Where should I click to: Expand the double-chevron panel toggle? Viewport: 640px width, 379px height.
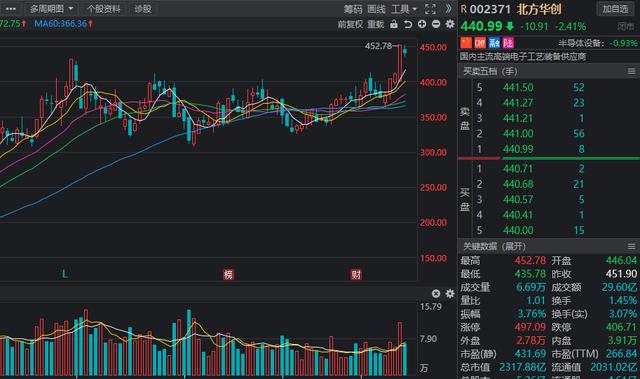pyautogui.click(x=449, y=9)
